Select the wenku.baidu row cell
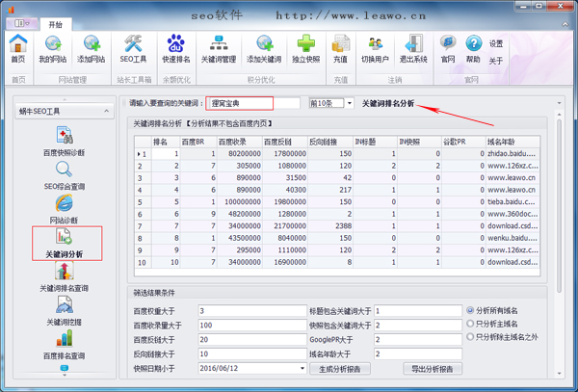The width and height of the screenshot is (578, 392). [x=512, y=238]
